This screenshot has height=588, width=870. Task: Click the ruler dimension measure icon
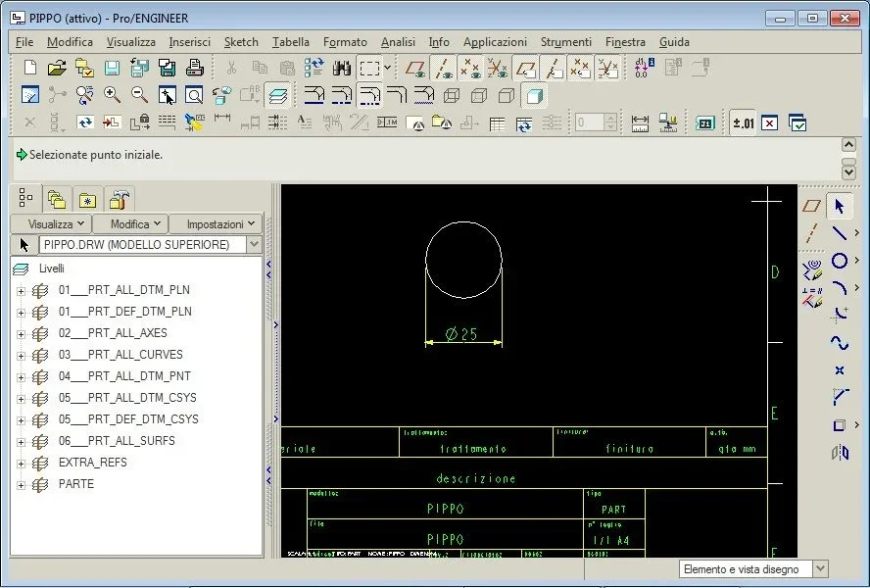(640, 122)
